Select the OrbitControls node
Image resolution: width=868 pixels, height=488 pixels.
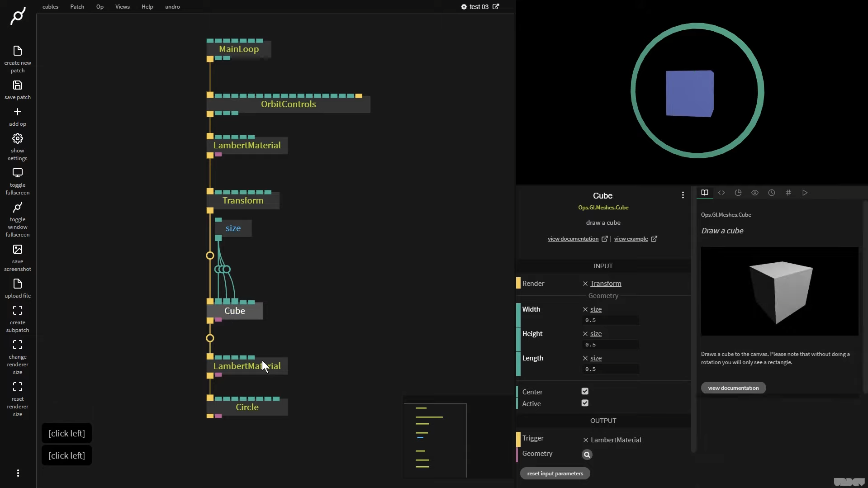(x=288, y=104)
